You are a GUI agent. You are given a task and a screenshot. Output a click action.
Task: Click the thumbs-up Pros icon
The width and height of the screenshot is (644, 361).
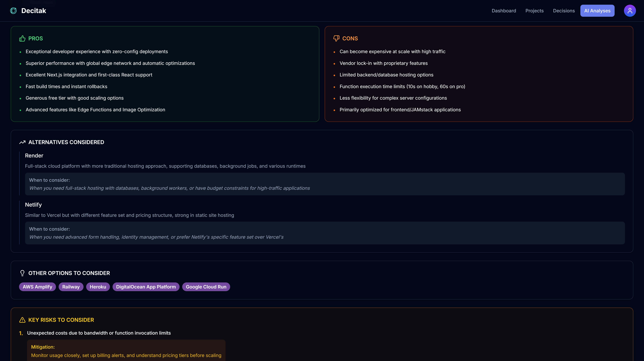point(22,39)
